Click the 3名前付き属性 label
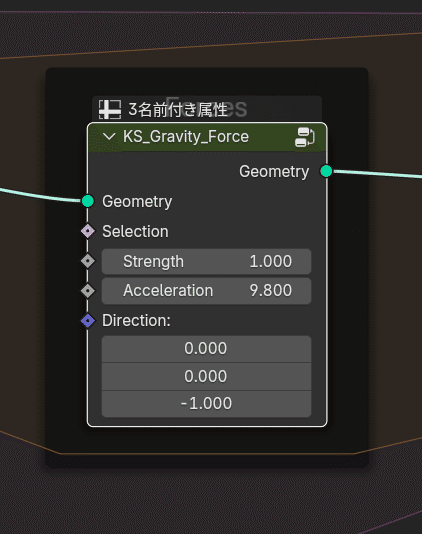Image resolution: width=422 pixels, height=534 pixels. [178, 110]
